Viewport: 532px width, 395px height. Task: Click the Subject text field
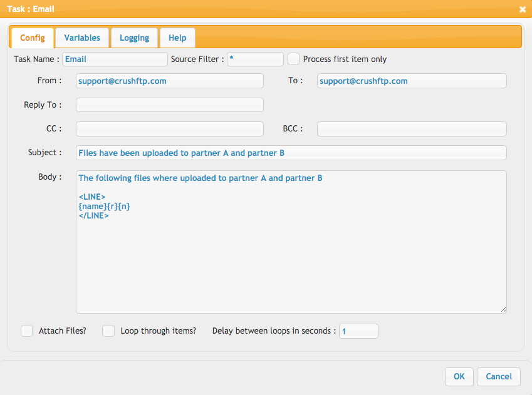tap(291, 153)
